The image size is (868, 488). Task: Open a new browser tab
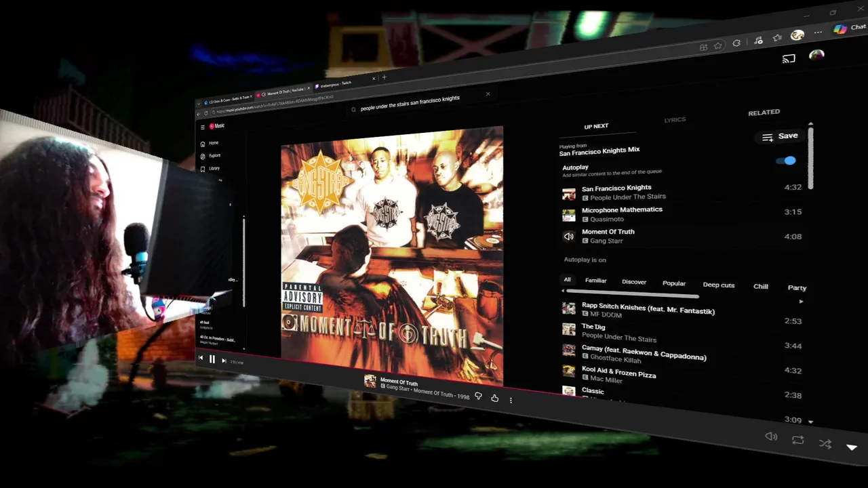(384, 77)
